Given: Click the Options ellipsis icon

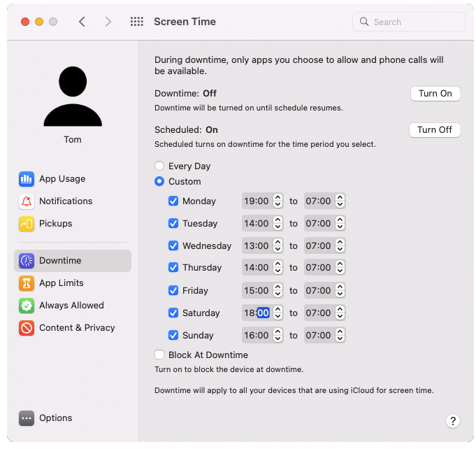Looking at the screenshot, I should pos(27,418).
